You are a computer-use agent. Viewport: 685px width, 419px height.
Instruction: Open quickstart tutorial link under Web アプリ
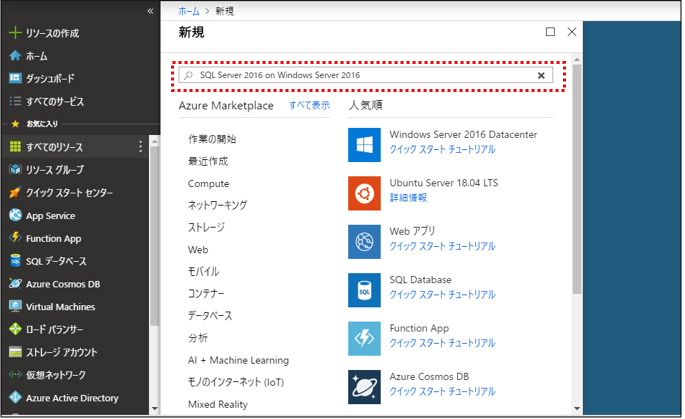(x=443, y=246)
